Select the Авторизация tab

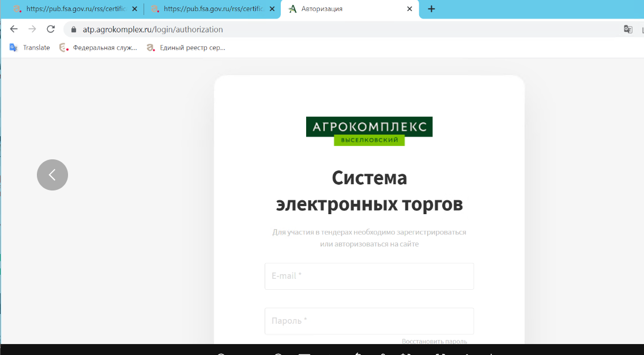click(346, 9)
